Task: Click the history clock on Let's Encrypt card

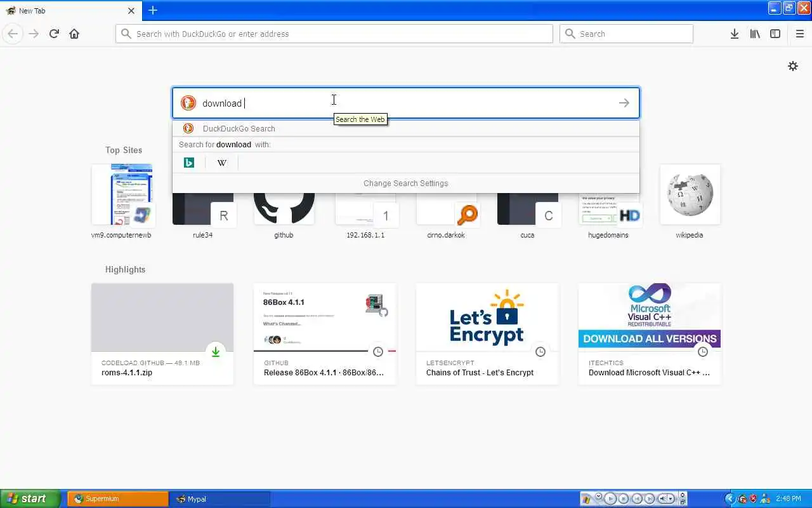Action: pos(540,352)
